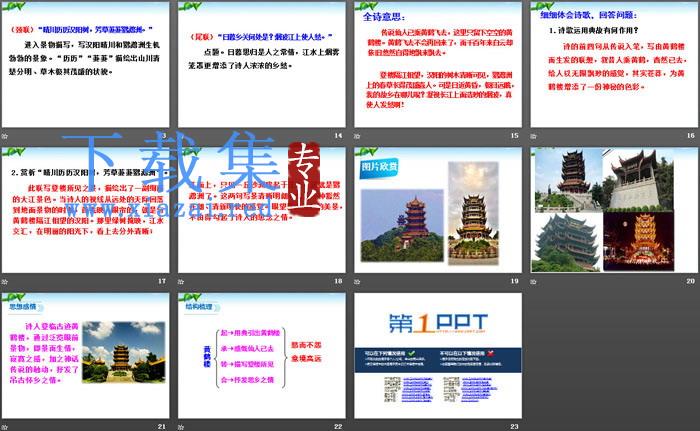Select slide 16 thumbnail titled 细细体会诗歌

(614, 64)
